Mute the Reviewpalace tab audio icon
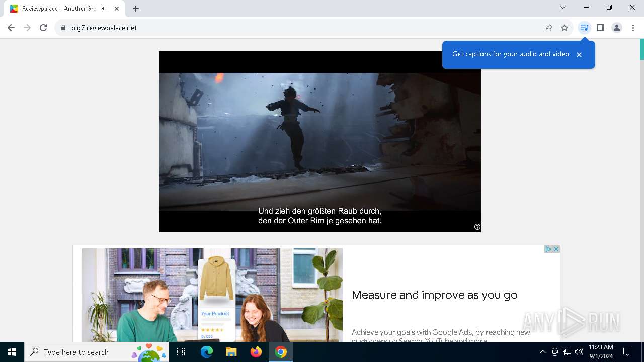The height and width of the screenshot is (362, 644). click(104, 9)
